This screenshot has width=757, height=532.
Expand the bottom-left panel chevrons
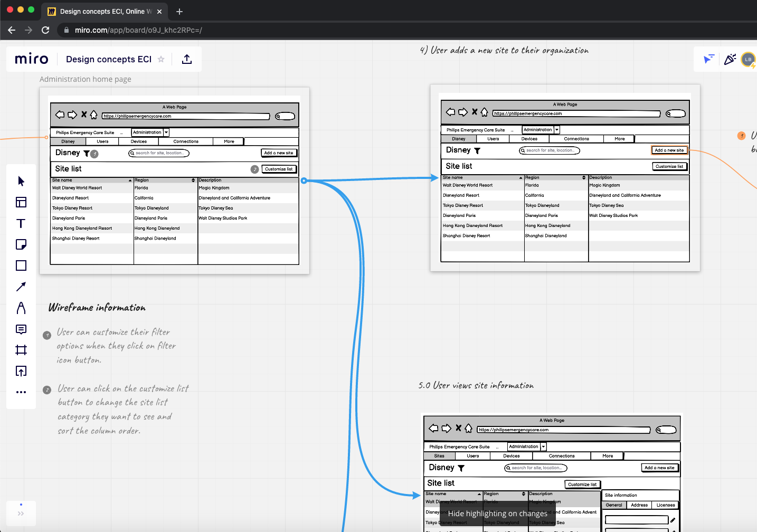click(21, 513)
